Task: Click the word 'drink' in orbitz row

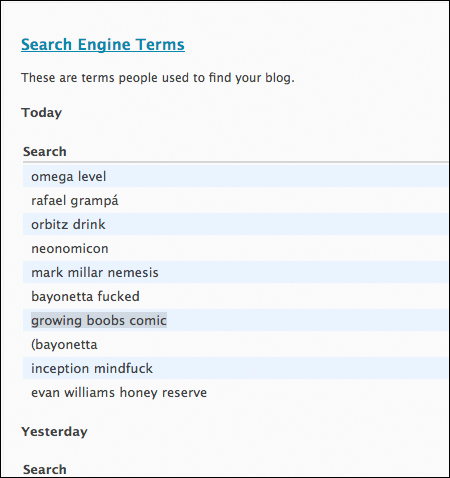Action: (89, 224)
